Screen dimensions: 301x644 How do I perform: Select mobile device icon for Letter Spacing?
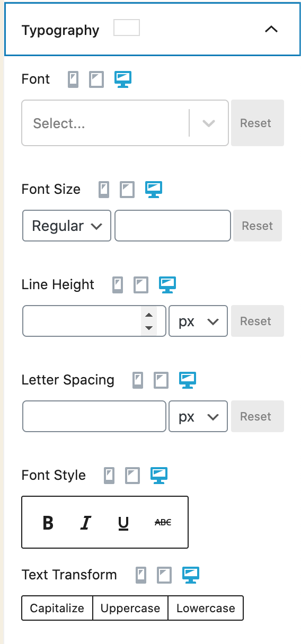[x=138, y=380]
